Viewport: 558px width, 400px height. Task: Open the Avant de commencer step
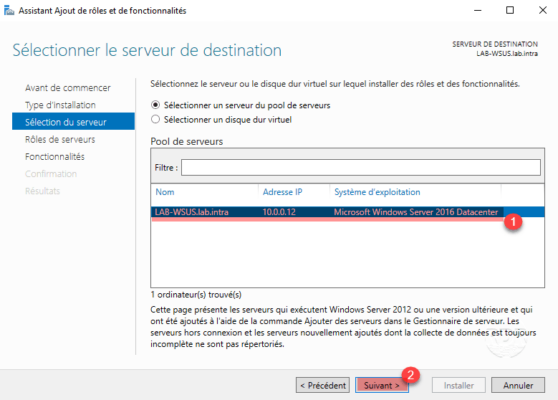(68, 88)
